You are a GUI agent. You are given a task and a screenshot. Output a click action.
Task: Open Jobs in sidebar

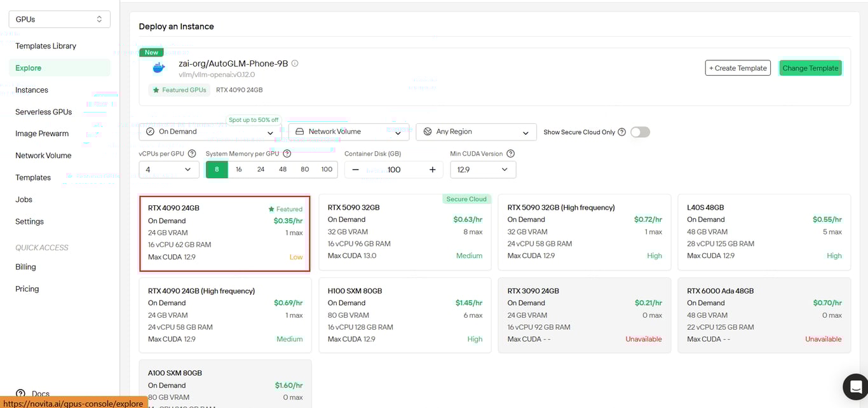pos(24,200)
